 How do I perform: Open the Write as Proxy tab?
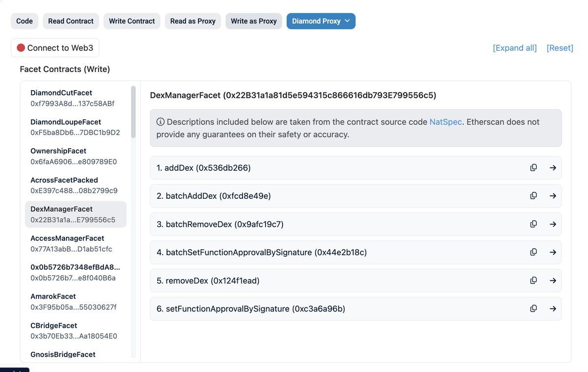point(253,21)
